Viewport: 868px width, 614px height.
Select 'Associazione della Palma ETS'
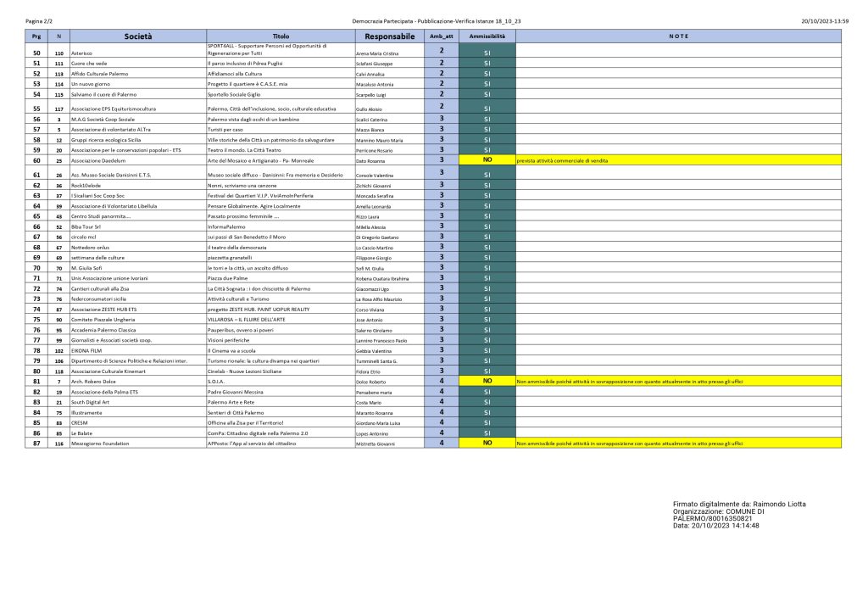[138, 392]
